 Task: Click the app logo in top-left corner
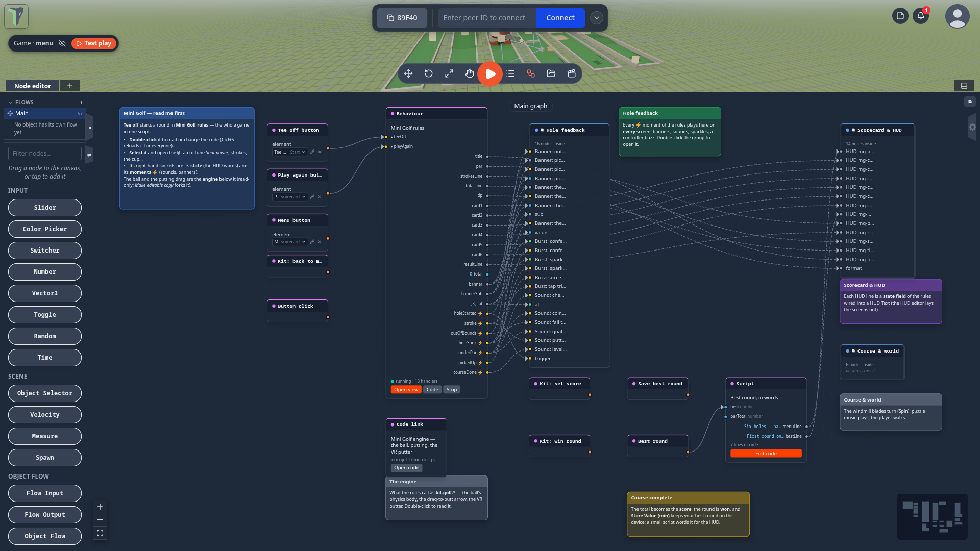click(x=16, y=16)
